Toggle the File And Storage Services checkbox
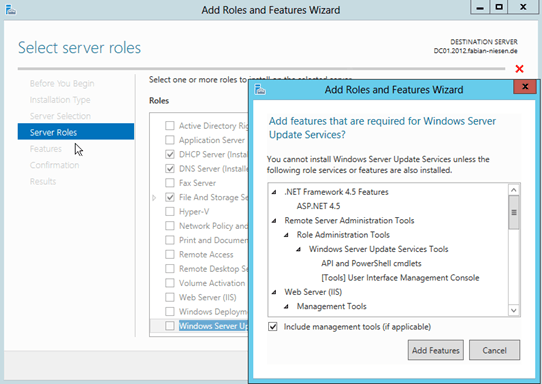 coord(170,197)
